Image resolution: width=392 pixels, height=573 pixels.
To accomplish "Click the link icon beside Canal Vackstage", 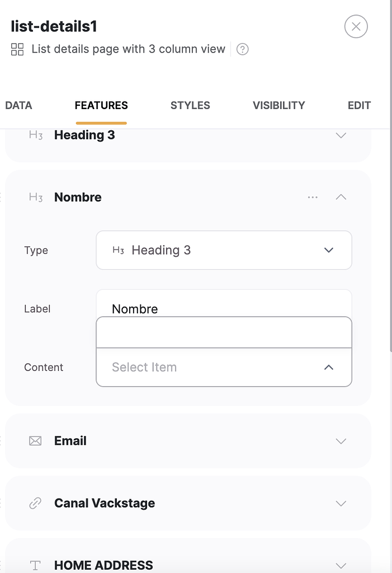I will (x=35, y=503).
